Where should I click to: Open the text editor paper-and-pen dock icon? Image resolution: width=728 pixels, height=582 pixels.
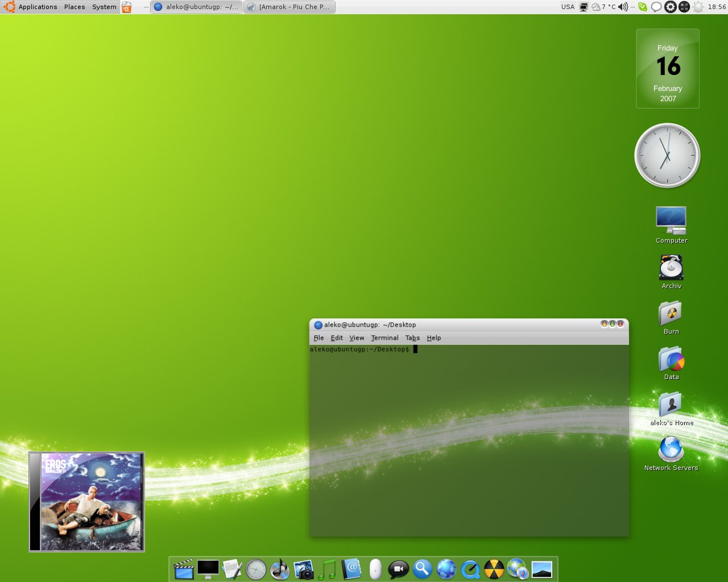232,569
